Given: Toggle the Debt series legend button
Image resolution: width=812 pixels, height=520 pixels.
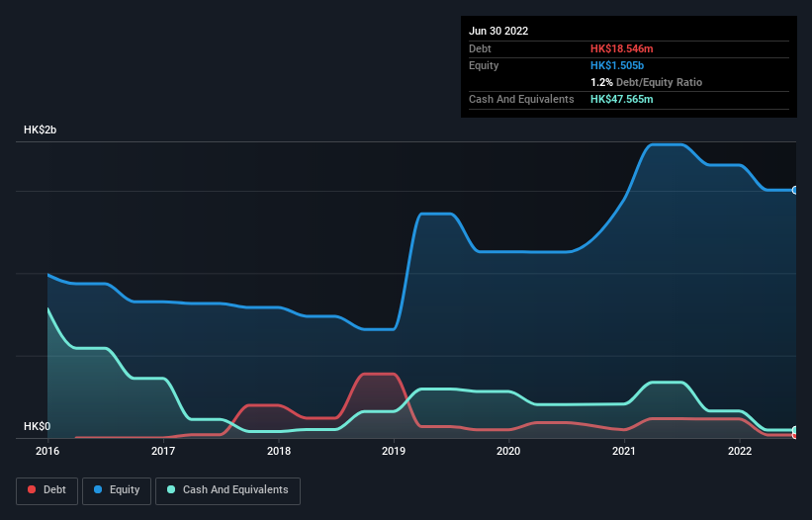Looking at the screenshot, I should [x=47, y=490].
